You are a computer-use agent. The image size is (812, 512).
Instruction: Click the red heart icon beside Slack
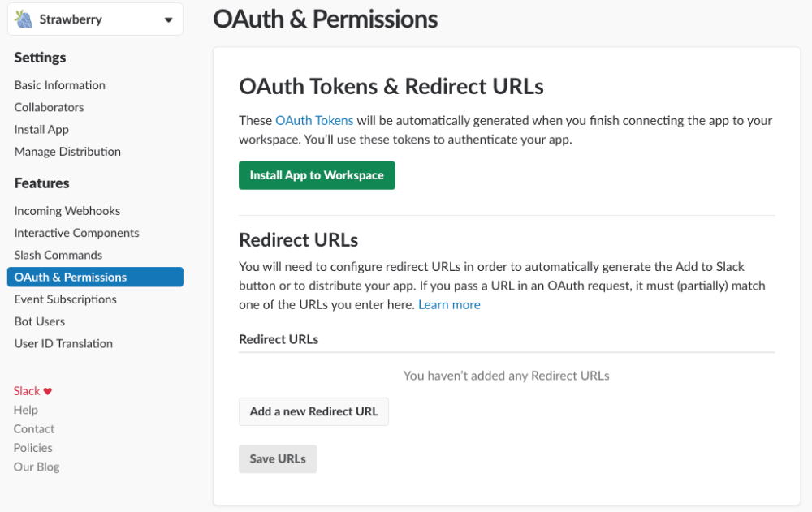click(48, 391)
